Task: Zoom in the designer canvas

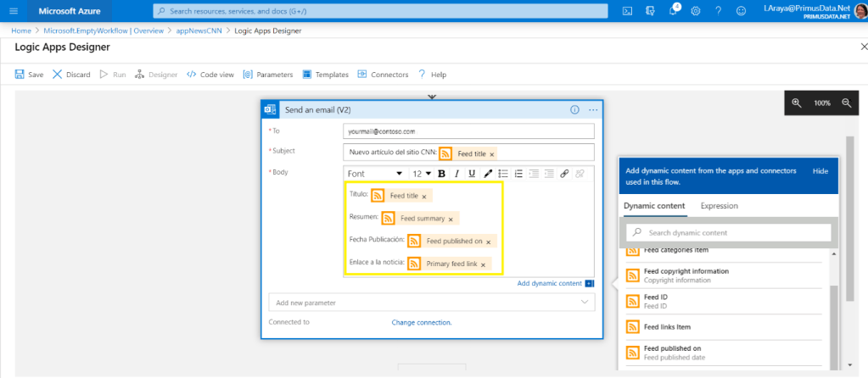Action: point(797,103)
